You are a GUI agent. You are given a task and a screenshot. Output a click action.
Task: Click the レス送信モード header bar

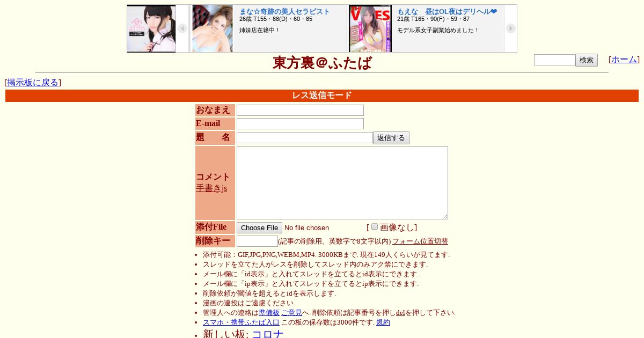tap(322, 95)
